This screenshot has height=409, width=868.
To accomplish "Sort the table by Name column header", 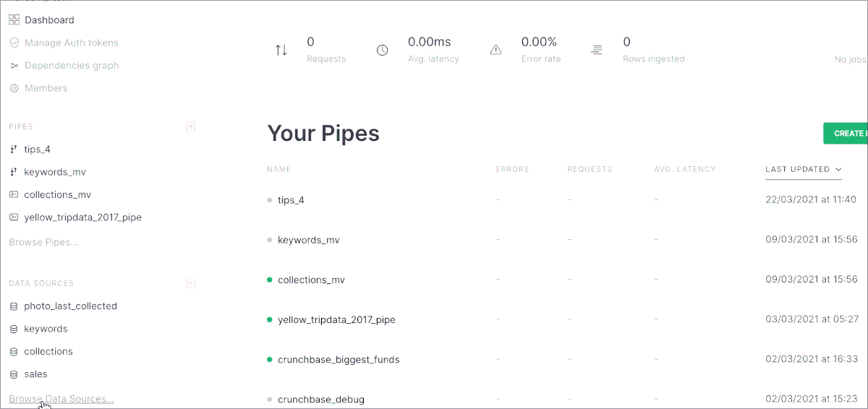I will point(278,170).
